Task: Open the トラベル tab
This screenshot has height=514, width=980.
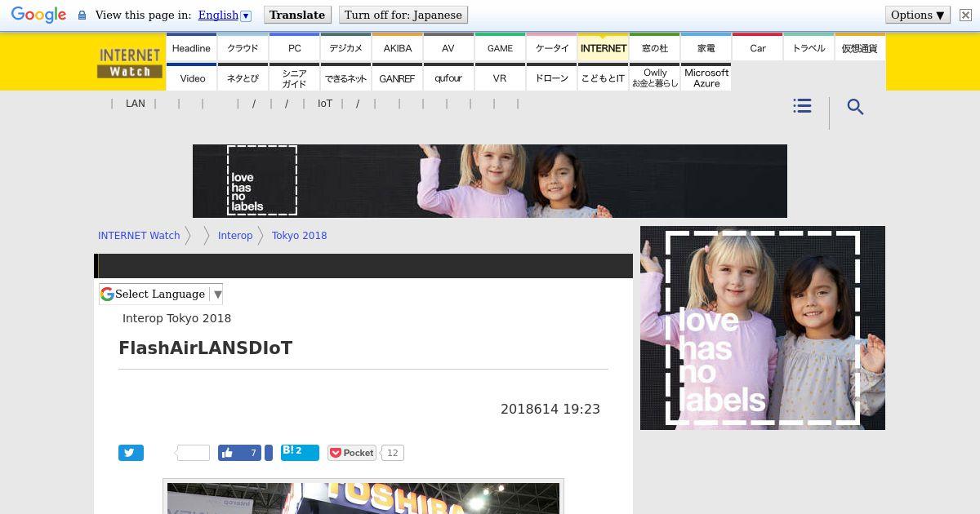Action: [x=808, y=47]
